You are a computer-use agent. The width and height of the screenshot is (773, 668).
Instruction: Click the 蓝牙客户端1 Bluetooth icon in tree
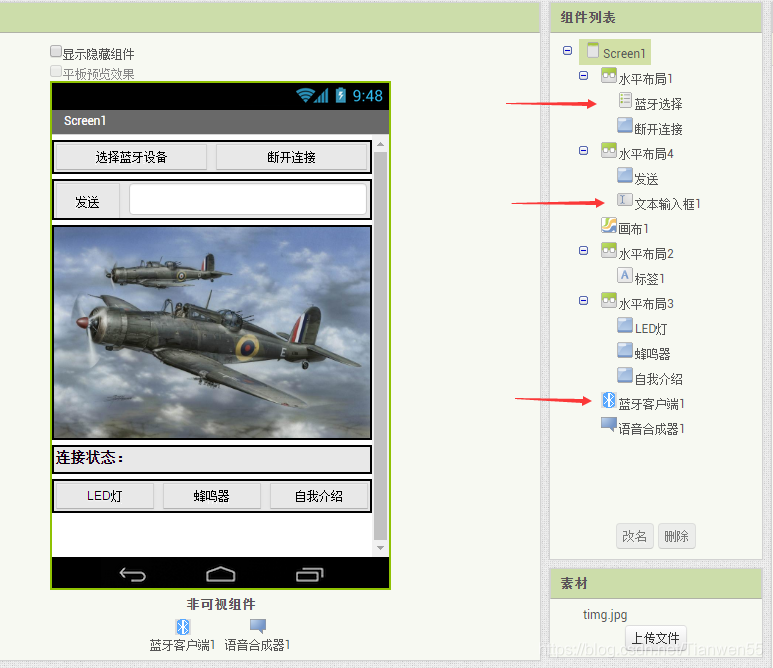(609, 400)
